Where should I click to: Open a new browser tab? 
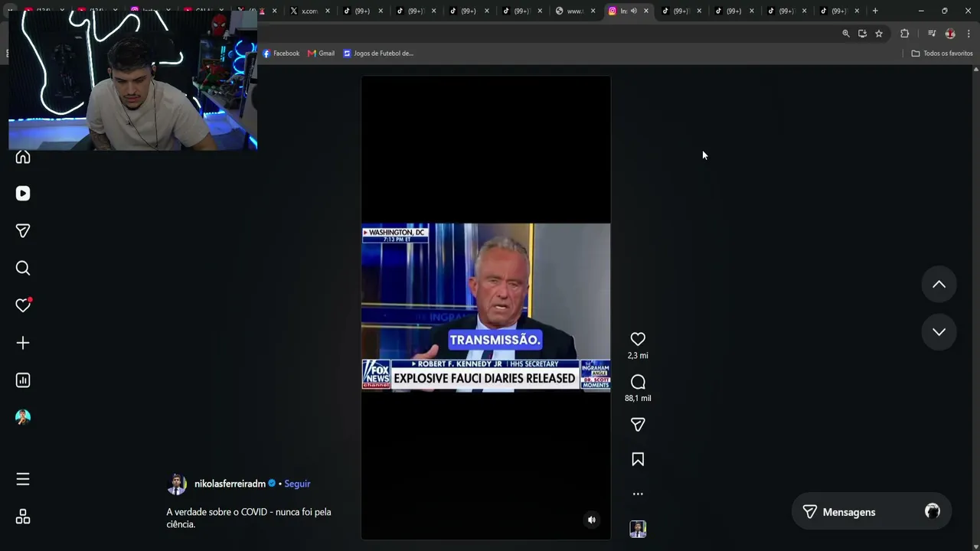[875, 11]
